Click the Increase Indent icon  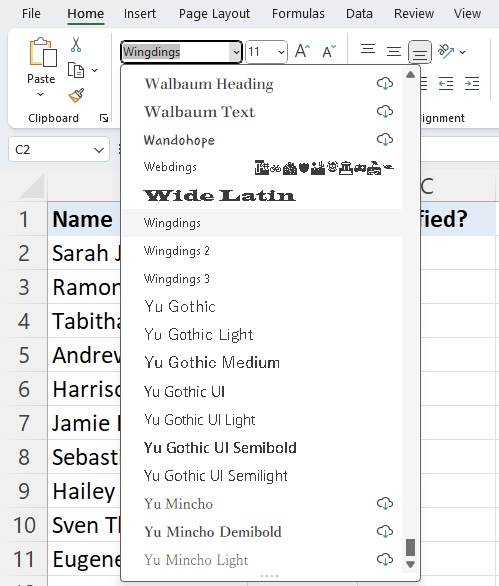(472, 83)
